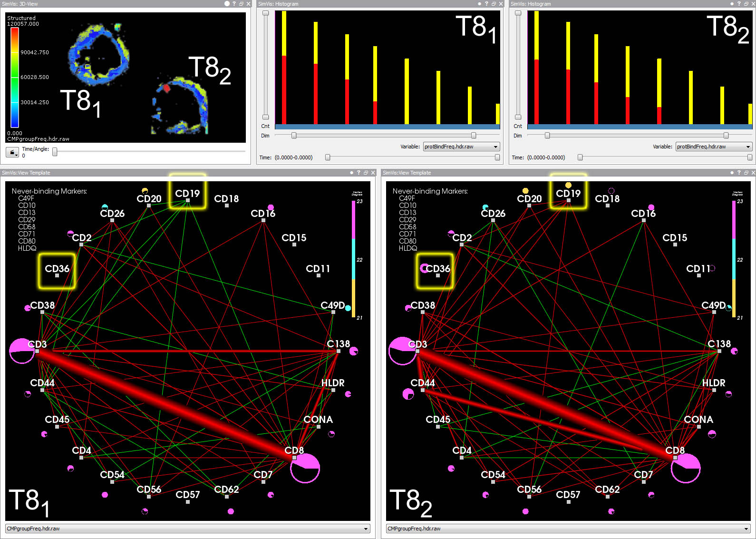Click the CD44 pie glyph in the T8₂ graph

(x=408, y=394)
